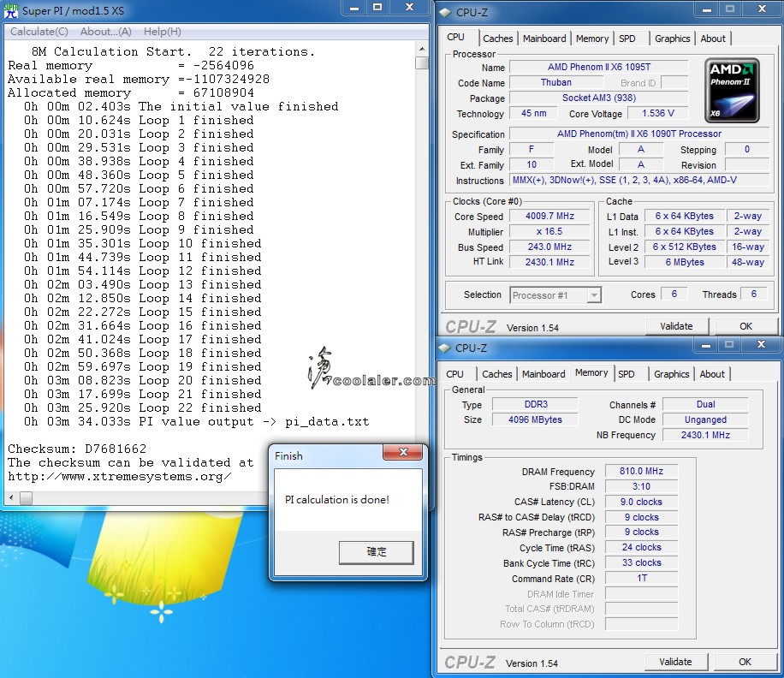Close the Finish dialog with its X button
Image resolution: width=784 pixels, height=678 pixels.
[x=403, y=452]
